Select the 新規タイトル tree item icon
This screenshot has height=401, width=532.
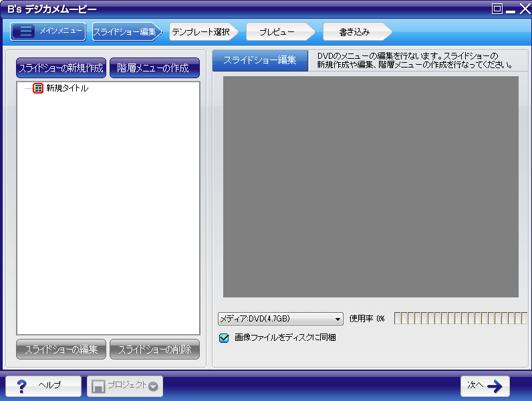click(38, 88)
